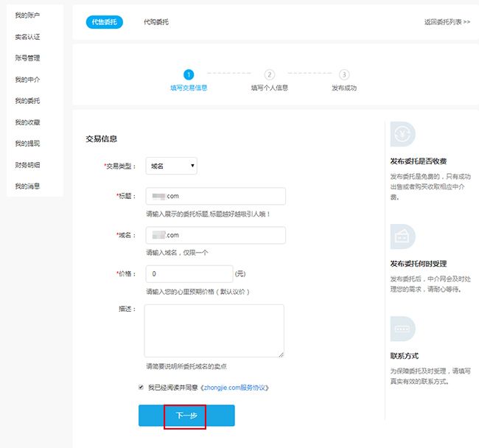Screen dimensions: 479x448
Task: Click step 1 circle 填写交易信息
Action: click(189, 74)
